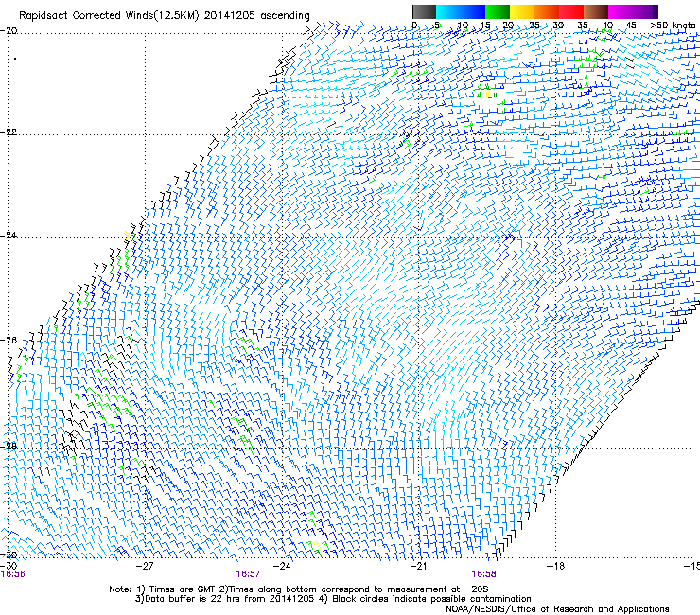Click the longitude label '-21'
The height and width of the screenshot is (615, 700).
(x=418, y=567)
